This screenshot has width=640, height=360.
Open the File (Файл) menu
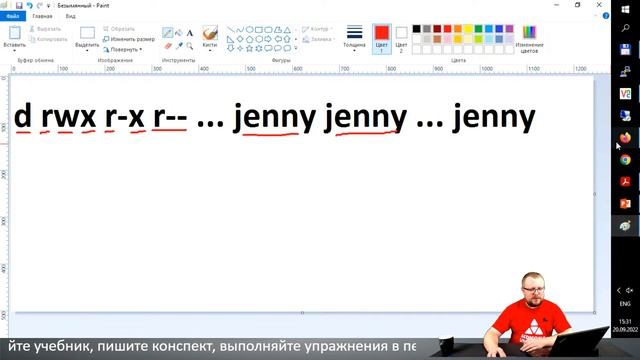click(13, 16)
